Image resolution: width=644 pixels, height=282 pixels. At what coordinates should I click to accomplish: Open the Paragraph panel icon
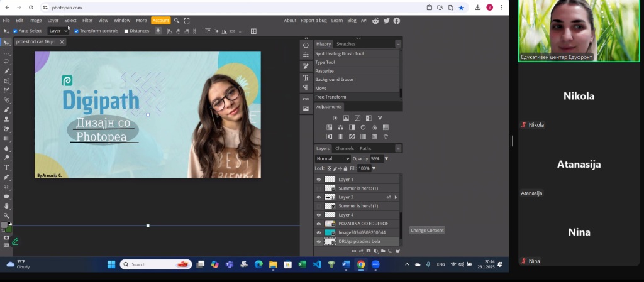point(306,87)
